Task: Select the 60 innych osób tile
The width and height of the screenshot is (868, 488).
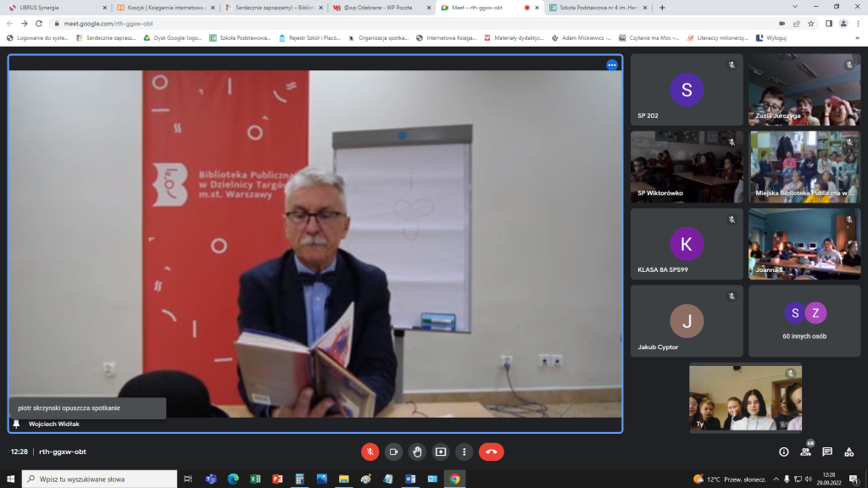Action: (804, 321)
